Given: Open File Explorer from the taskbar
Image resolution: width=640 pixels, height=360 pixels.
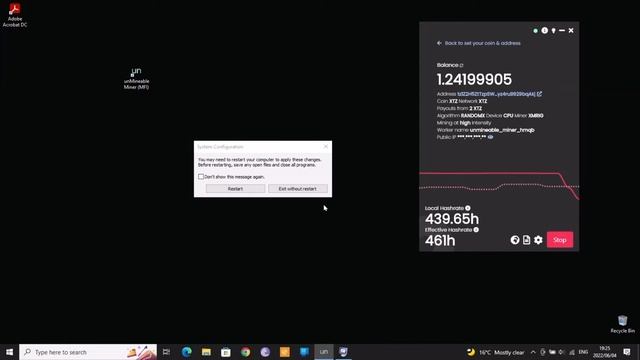Looking at the screenshot, I should point(206,352).
